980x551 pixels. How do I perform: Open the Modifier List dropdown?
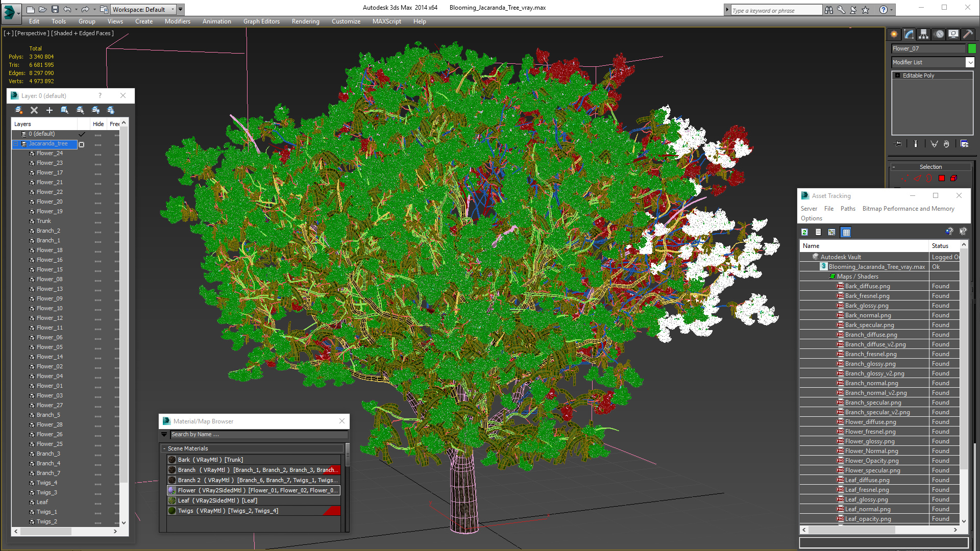970,62
